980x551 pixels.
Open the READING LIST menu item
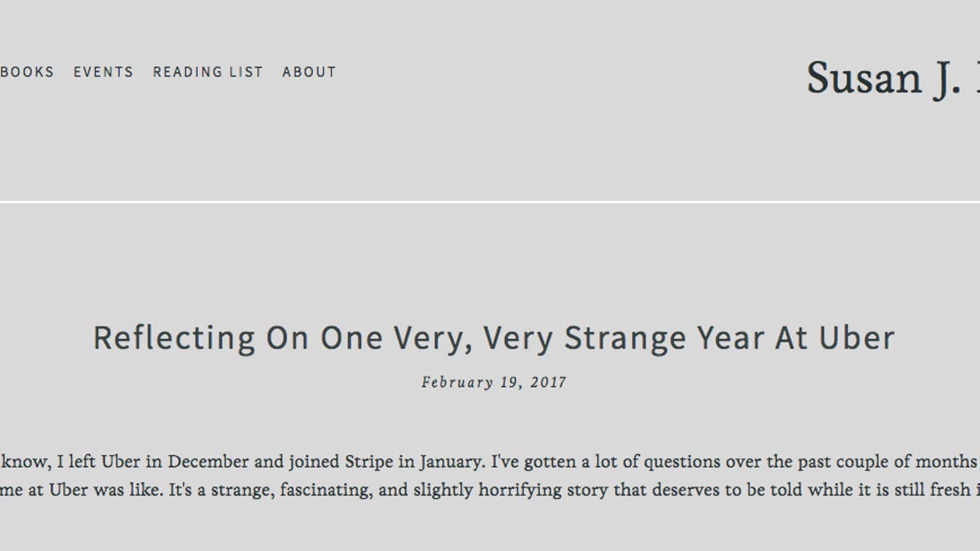click(x=208, y=72)
